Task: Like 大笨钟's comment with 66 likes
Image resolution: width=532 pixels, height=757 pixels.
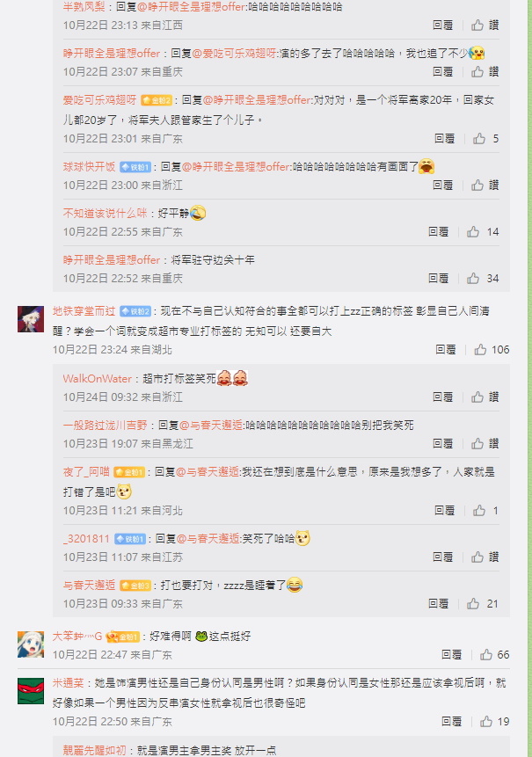Action: click(x=486, y=655)
